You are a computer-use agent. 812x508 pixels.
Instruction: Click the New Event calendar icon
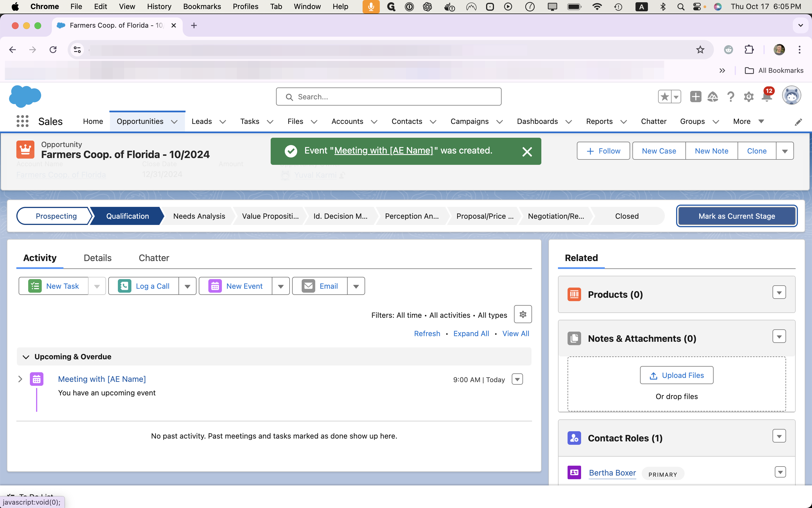click(215, 286)
